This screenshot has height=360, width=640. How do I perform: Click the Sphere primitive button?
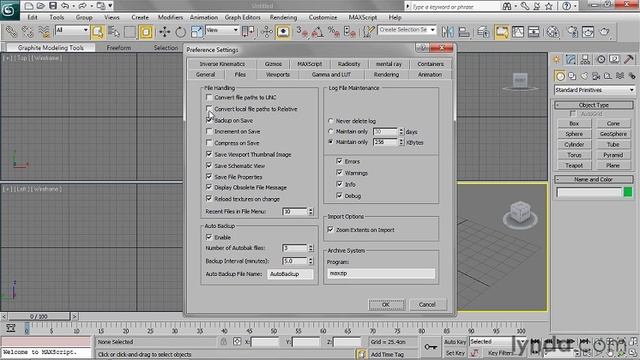point(574,134)
